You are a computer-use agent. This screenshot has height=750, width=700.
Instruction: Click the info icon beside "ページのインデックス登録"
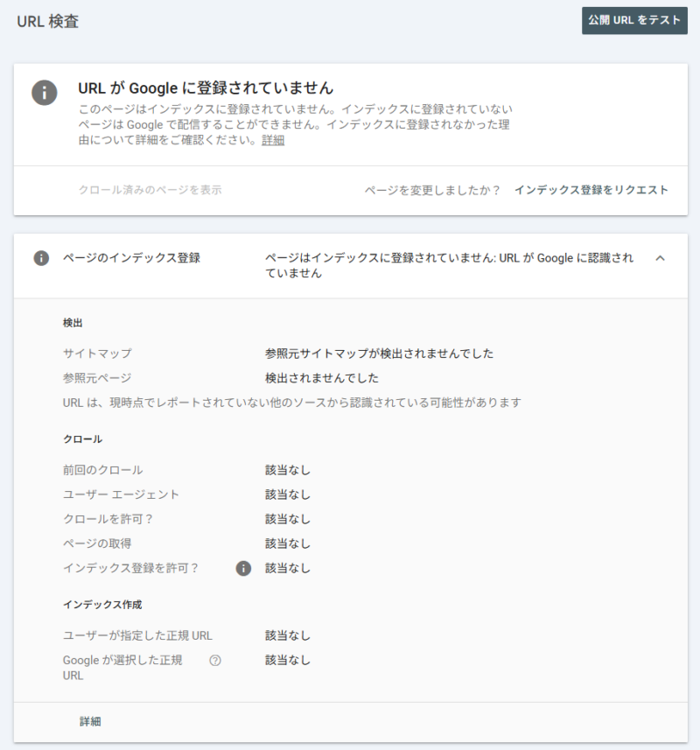coord(41,258)
